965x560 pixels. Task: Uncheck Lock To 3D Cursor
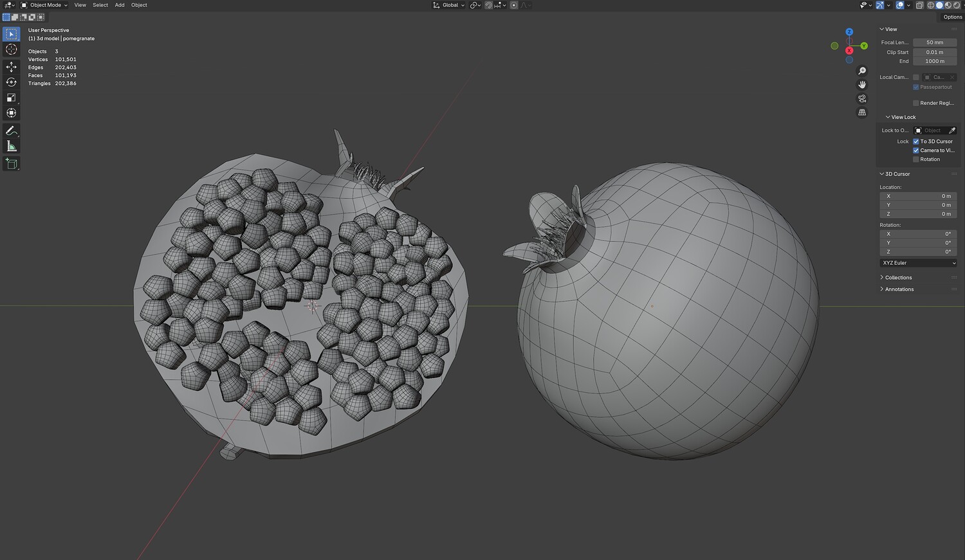[916, 141]
